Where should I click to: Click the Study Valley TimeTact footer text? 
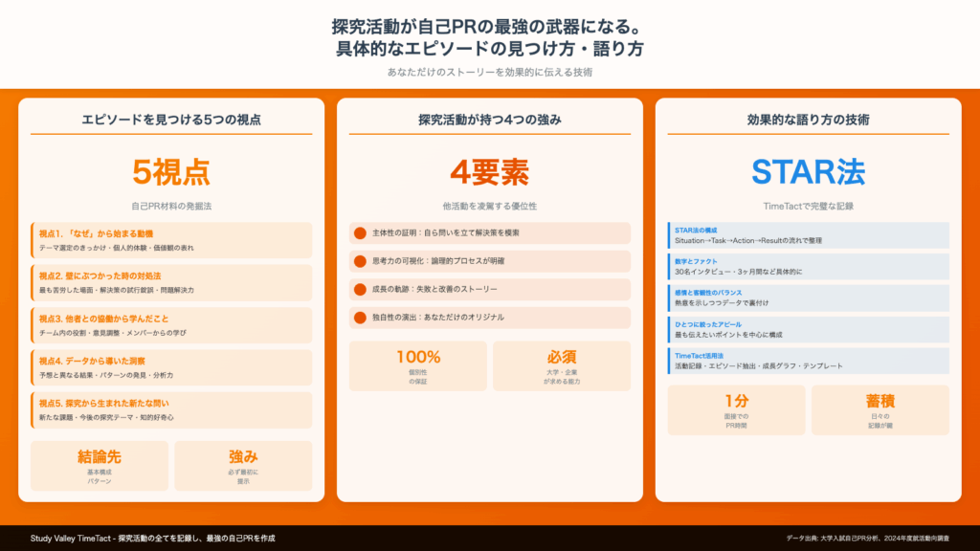(x=153, y=539)
